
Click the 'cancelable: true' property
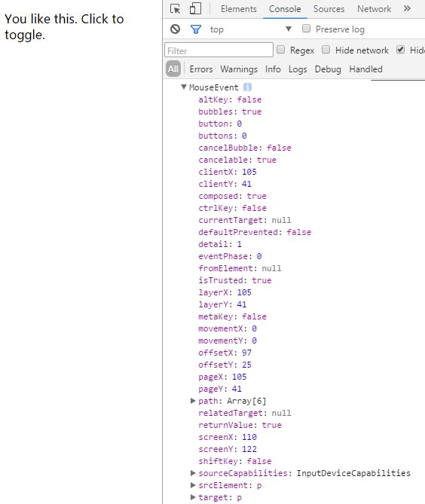point(237,160)
